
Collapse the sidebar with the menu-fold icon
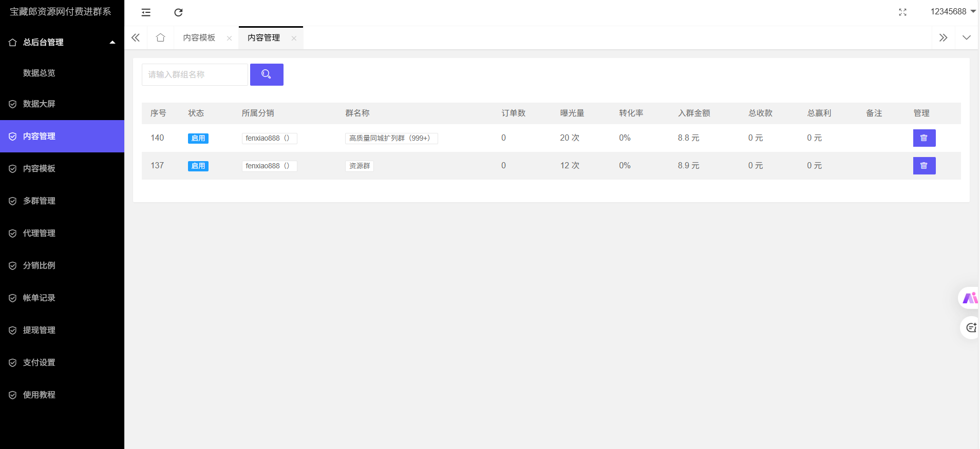click(146, 12)
